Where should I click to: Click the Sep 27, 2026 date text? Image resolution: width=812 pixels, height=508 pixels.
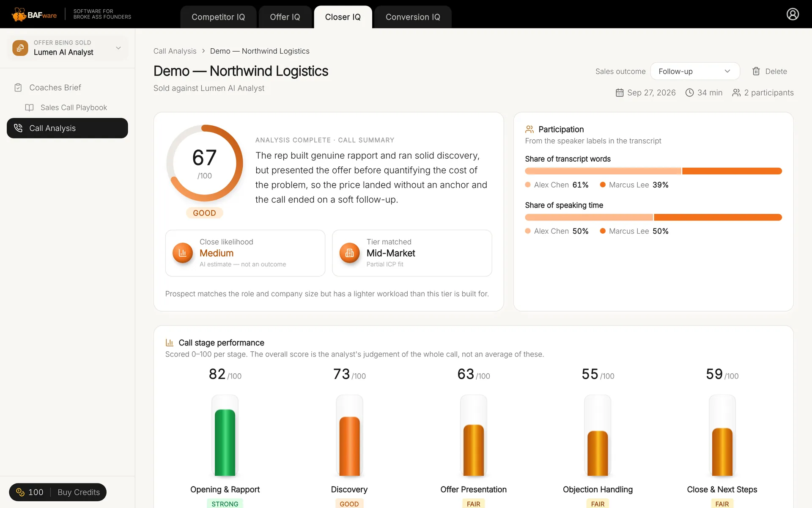651,93
